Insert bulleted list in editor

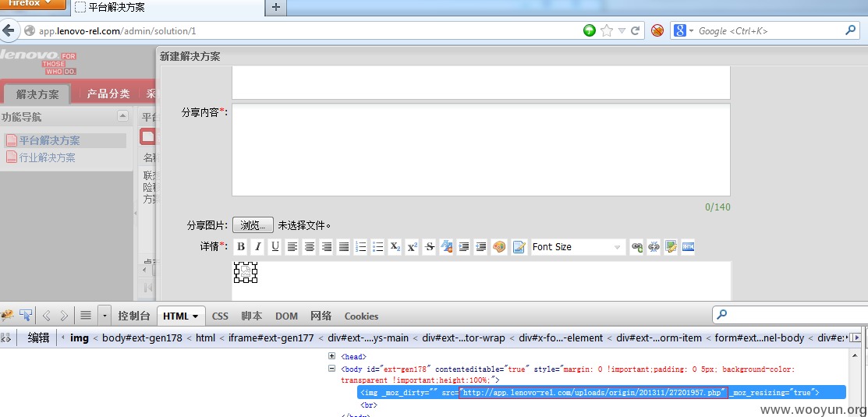(x=377, y=247)
